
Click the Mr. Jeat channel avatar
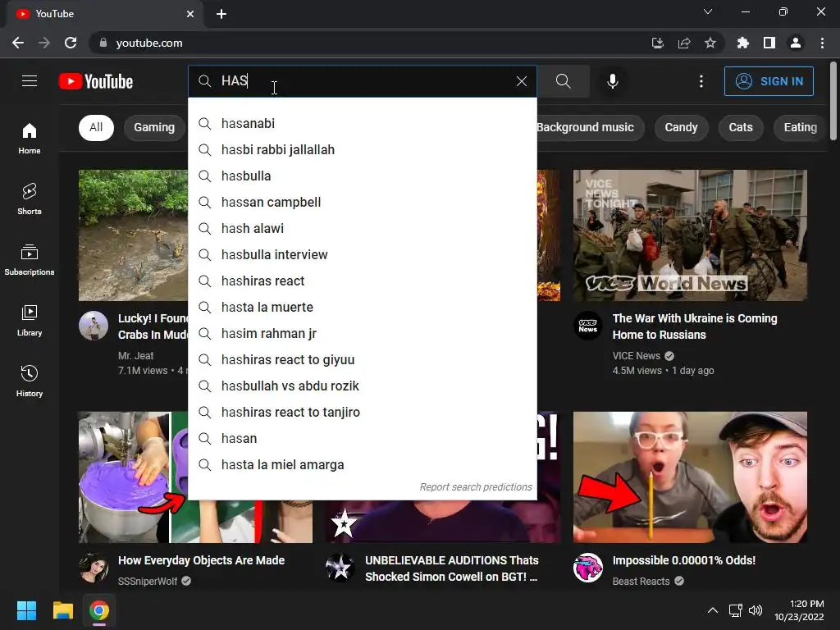click(x=94, y=326)
